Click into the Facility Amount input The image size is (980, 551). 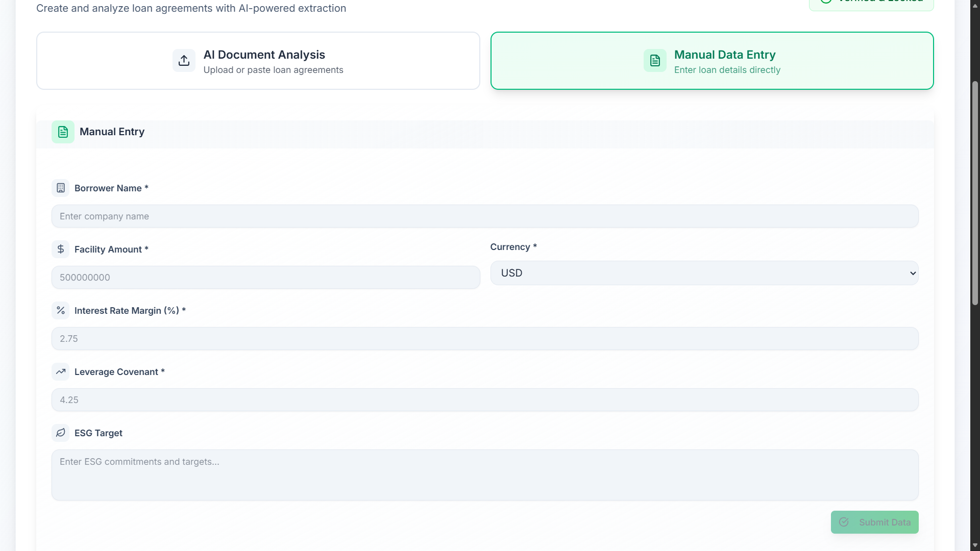coord(265,278)
